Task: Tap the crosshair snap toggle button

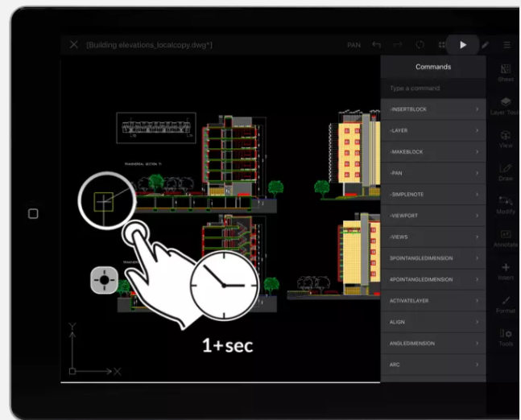Action: (x=104, y=282)
